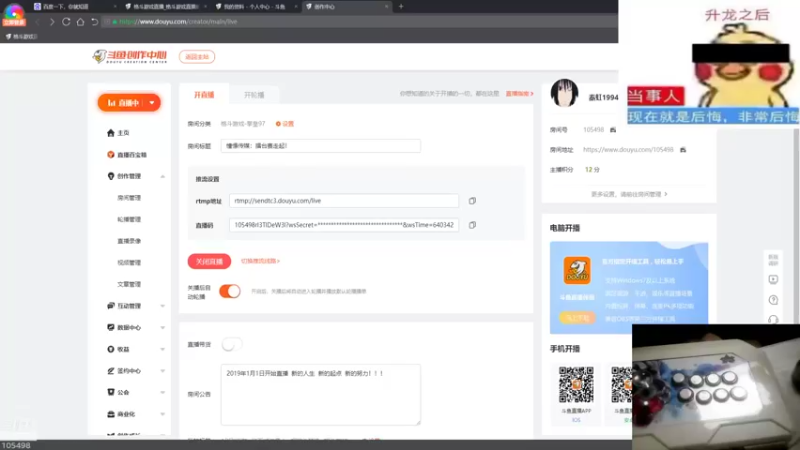Collapse the 创作管理 section chevron

coord(162,177)
